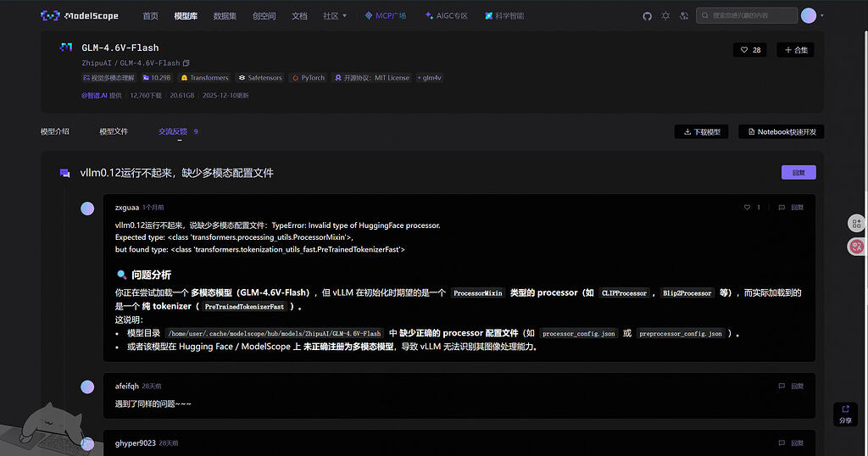868x456 pixels.
Task: Open the 数据集 navigation item
Action: (x=225, y=16)
